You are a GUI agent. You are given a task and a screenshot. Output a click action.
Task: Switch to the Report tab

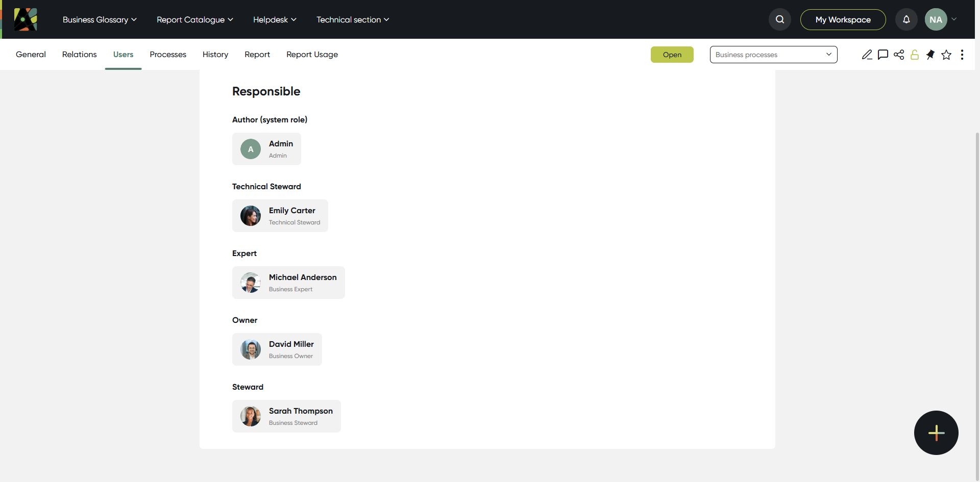[257, 55]
